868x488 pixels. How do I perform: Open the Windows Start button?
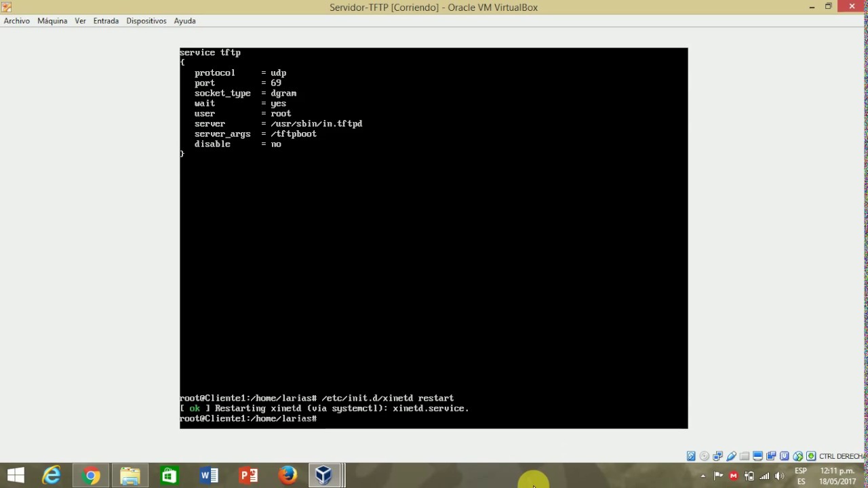pos(16,476)
